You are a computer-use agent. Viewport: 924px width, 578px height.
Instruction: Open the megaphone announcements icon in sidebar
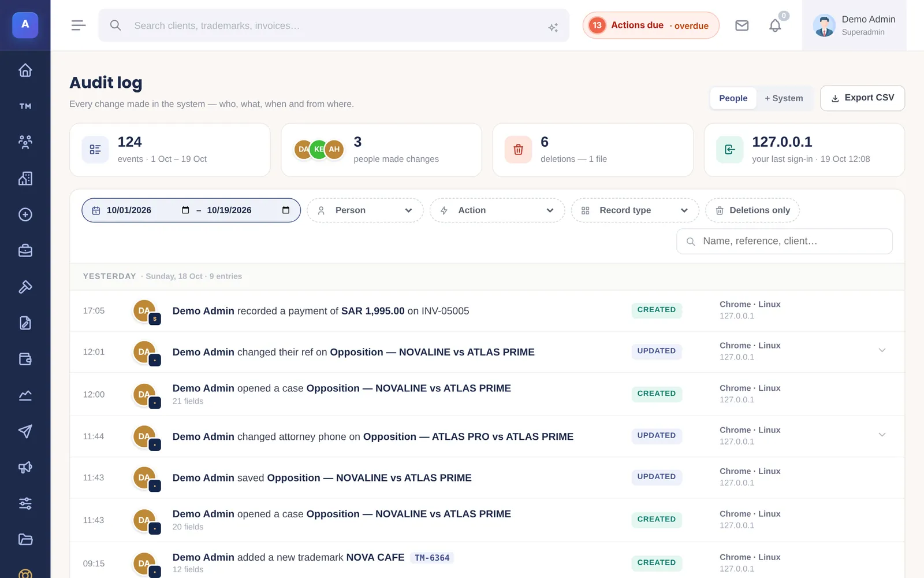click(25, 468)
